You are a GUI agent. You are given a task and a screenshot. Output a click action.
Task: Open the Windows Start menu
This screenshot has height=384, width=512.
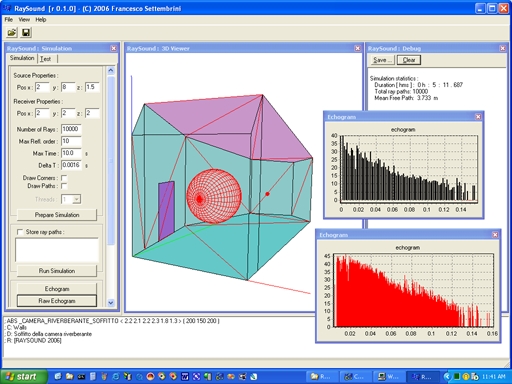point(23,377)
